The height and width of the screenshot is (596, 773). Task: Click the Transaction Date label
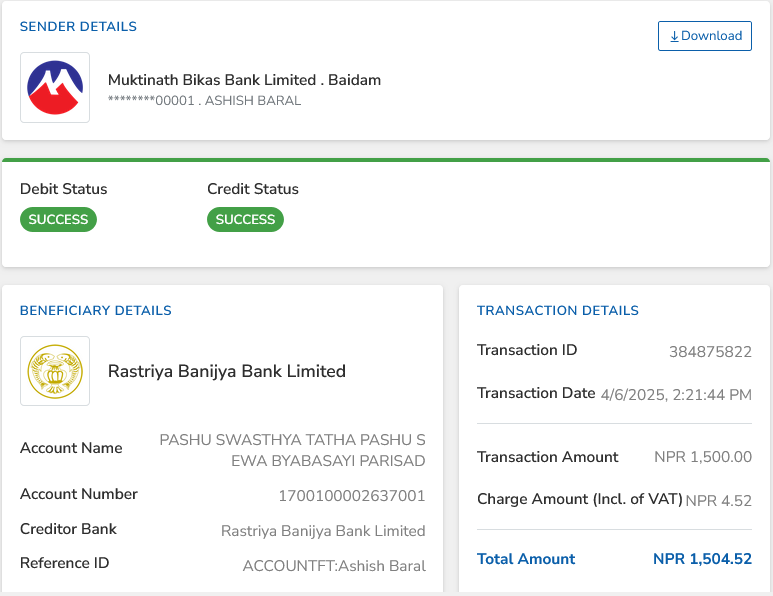point(536,393)
